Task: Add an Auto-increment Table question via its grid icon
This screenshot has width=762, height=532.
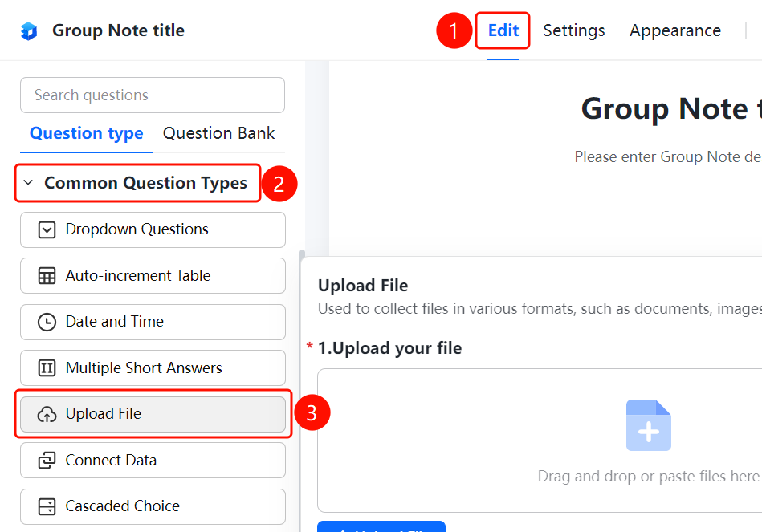Action: tap(47, 276)
